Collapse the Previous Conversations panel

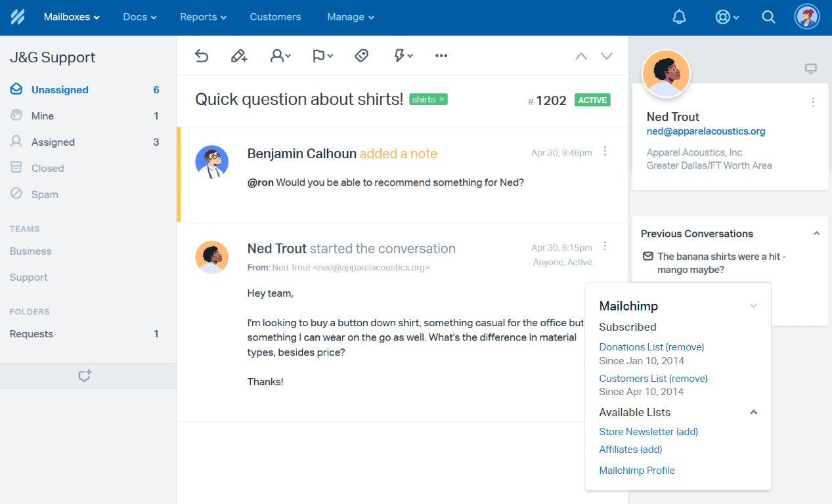pyautogui.click(x=816, y=234)
